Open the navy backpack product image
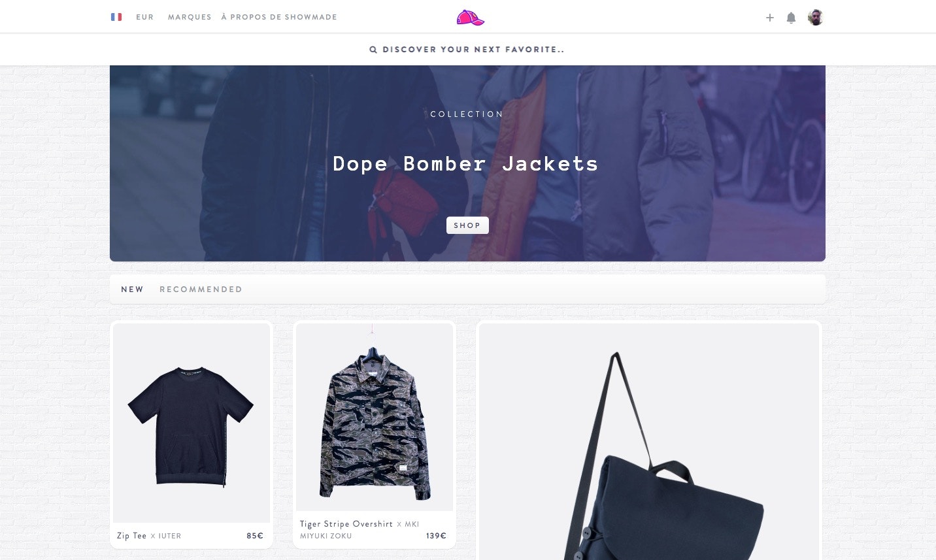 pos(649,442)
